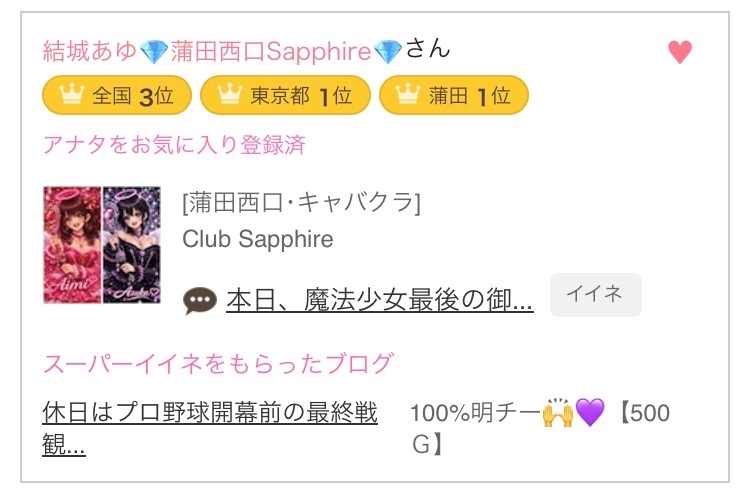Screen dimensions: 750x501
Task: Toggle the pink heart favorite icon
Action: 680,52
